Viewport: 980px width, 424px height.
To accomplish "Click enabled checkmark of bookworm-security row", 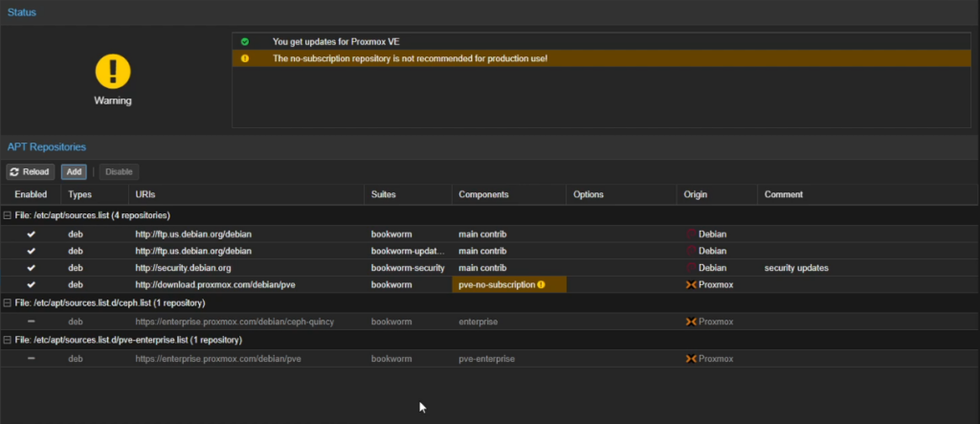I will coord(32,268).
